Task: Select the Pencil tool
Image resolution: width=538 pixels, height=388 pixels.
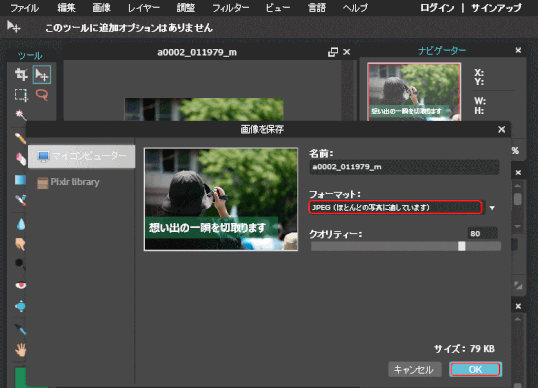Action: click(x=20, y=138)
